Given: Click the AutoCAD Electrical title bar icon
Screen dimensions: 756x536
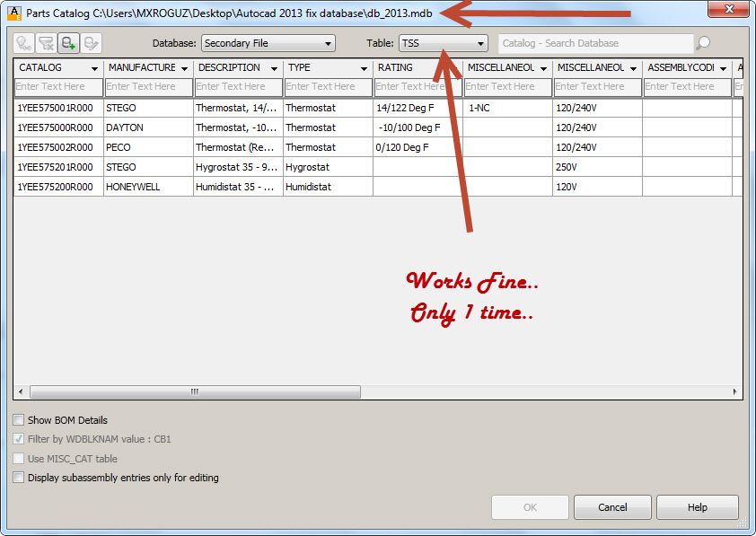Looking at the screenshot, I should 14,13.
